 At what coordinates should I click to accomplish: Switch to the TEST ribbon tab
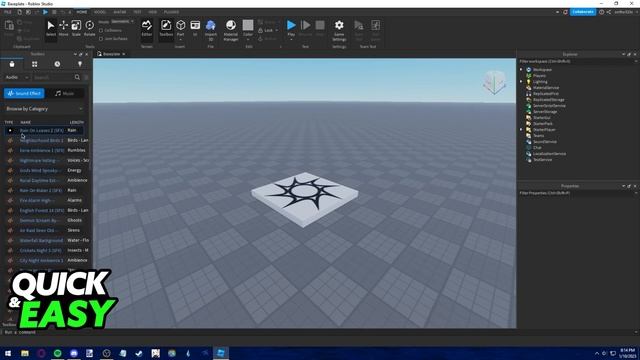[x=138, y=12]
